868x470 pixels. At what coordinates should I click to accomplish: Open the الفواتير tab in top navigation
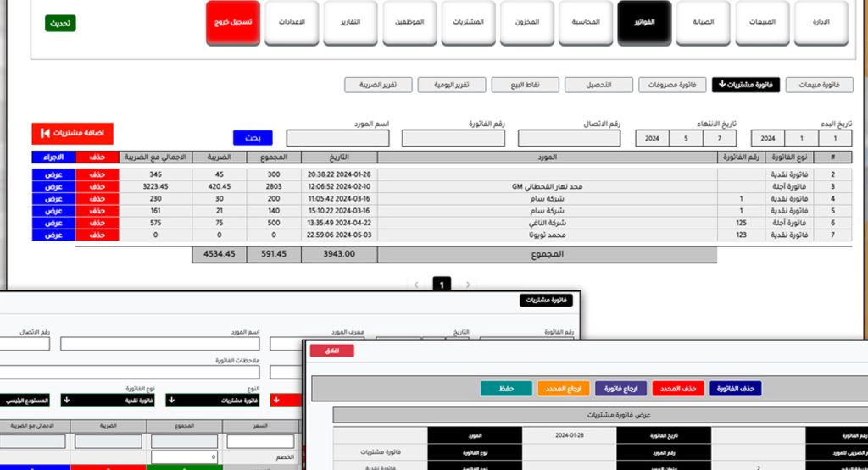644,22
